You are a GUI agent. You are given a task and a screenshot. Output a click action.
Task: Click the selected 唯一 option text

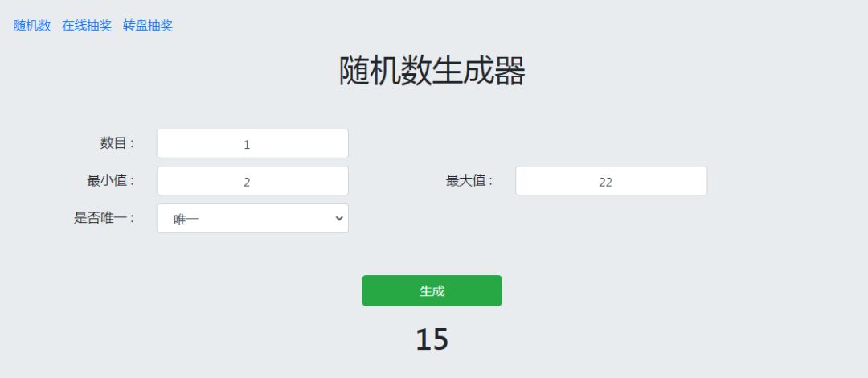186,219
